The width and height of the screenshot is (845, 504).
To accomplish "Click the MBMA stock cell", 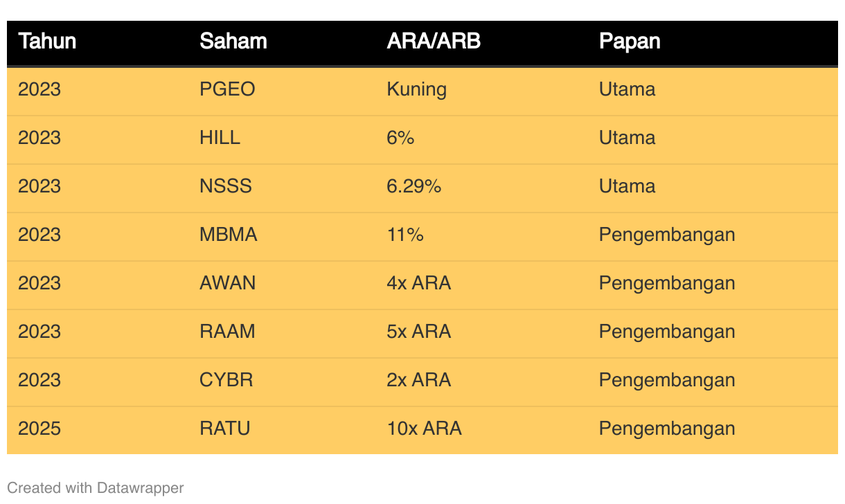I will (x=228, y=235).
